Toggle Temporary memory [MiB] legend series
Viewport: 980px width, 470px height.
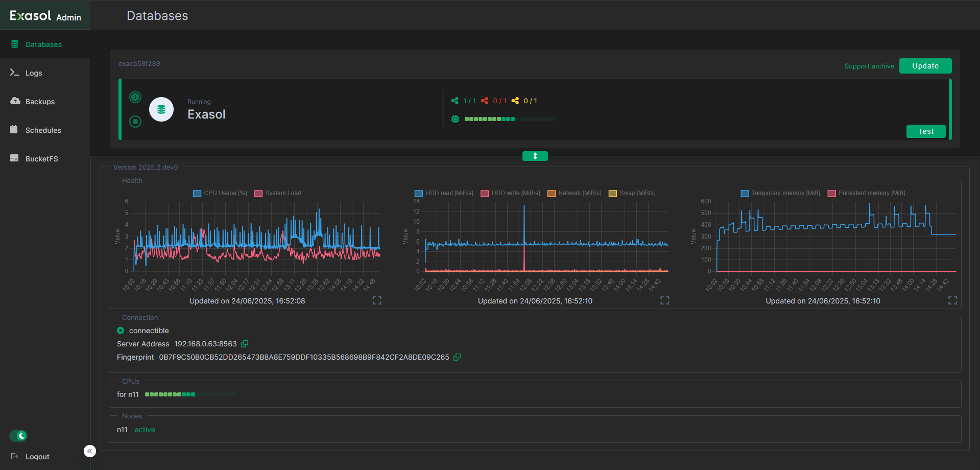[780, 193]
